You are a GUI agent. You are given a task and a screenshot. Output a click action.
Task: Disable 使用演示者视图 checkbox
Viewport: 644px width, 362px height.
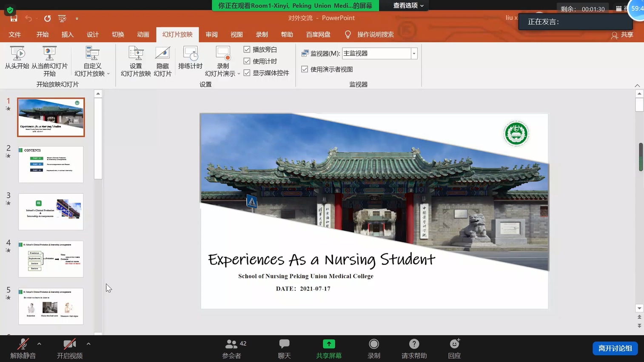point(305,69)
